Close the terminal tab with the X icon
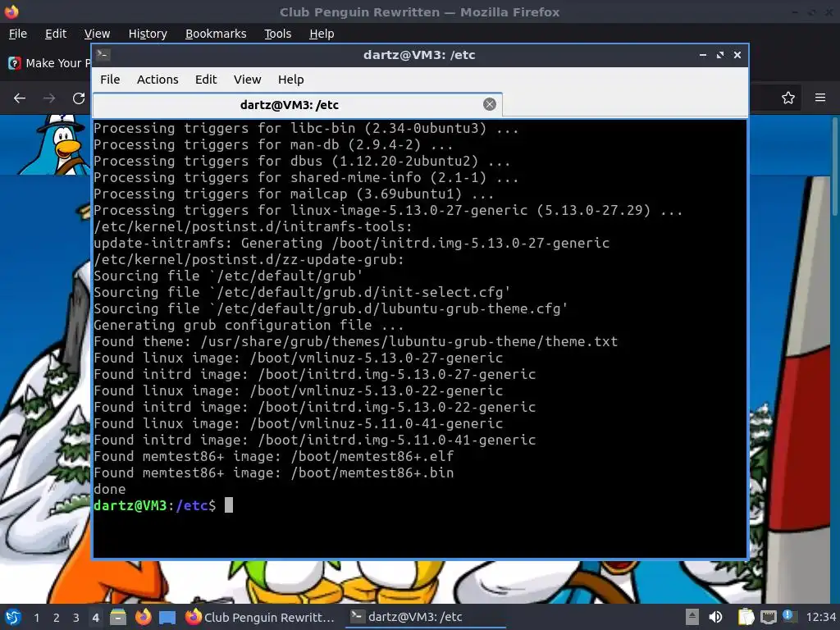 pyautogui.click(x=489, y=104)
